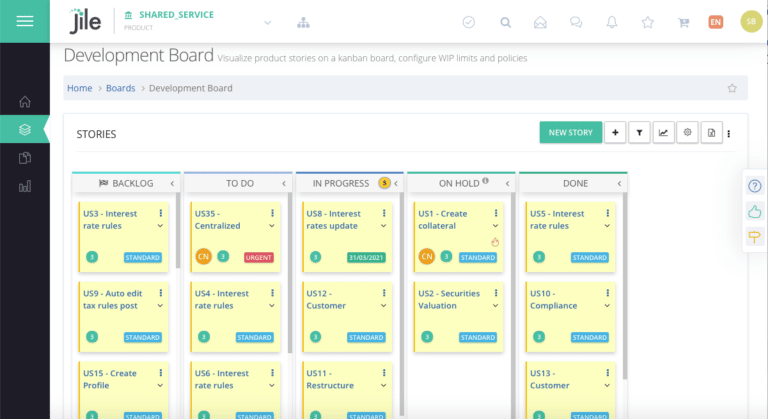Open the search icon in header
Viewport: 768px width, 419px height.
tap(505, 23)
